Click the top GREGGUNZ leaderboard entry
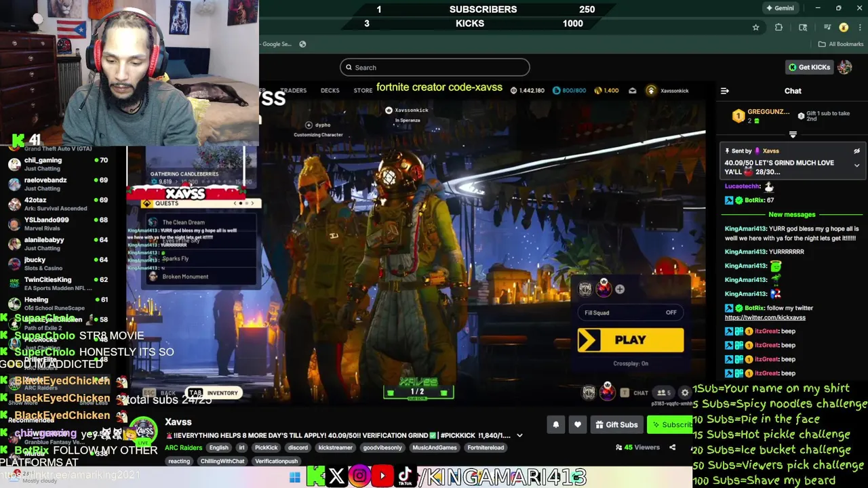The image size is (868, 488). click(x=762, y=116)
